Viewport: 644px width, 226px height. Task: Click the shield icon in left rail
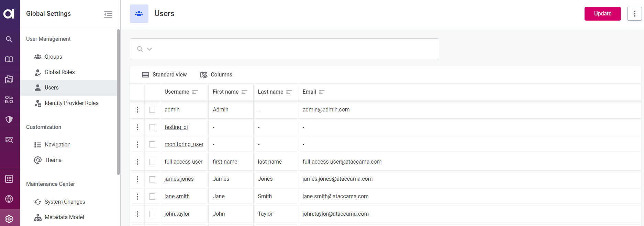9,119
